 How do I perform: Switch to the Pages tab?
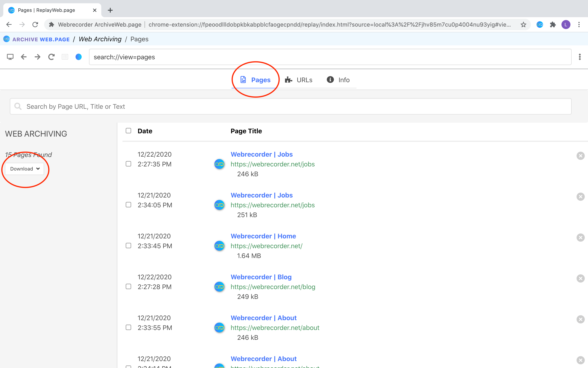tap(255, 80)
